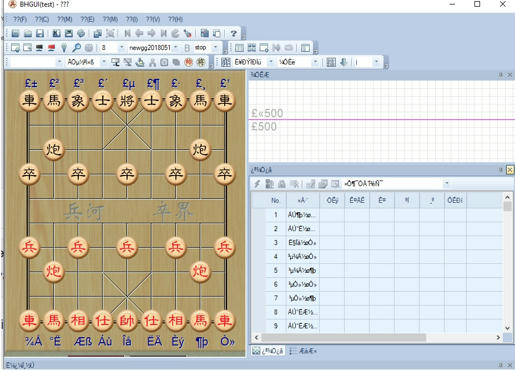Open the first menu ending in (F)

pyautogui.click(x=20, y=19)
